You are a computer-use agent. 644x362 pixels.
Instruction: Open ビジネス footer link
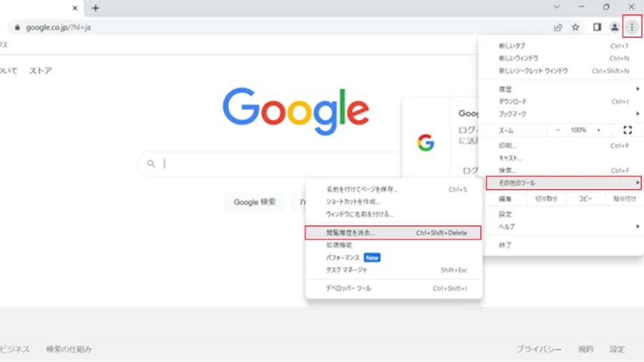tap(15, 349)
